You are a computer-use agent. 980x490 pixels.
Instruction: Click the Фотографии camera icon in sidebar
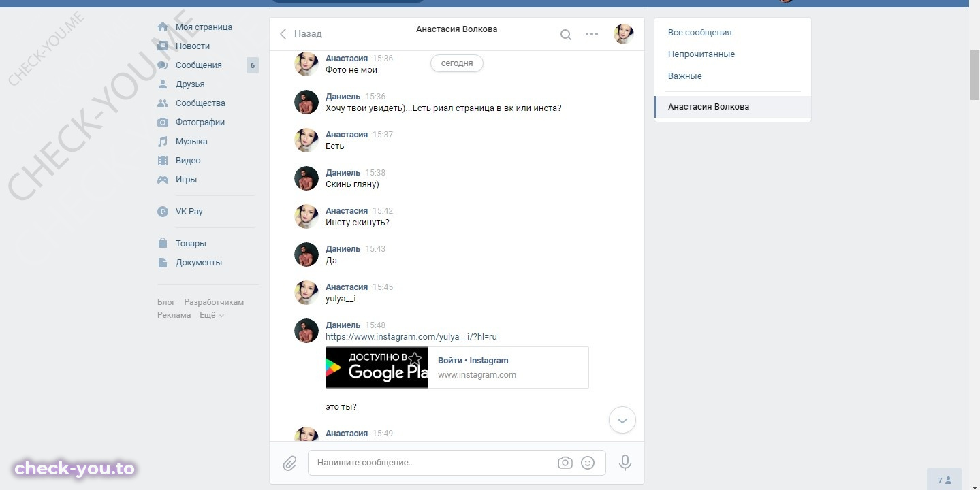pyautogui.click(x=163, y=122)
